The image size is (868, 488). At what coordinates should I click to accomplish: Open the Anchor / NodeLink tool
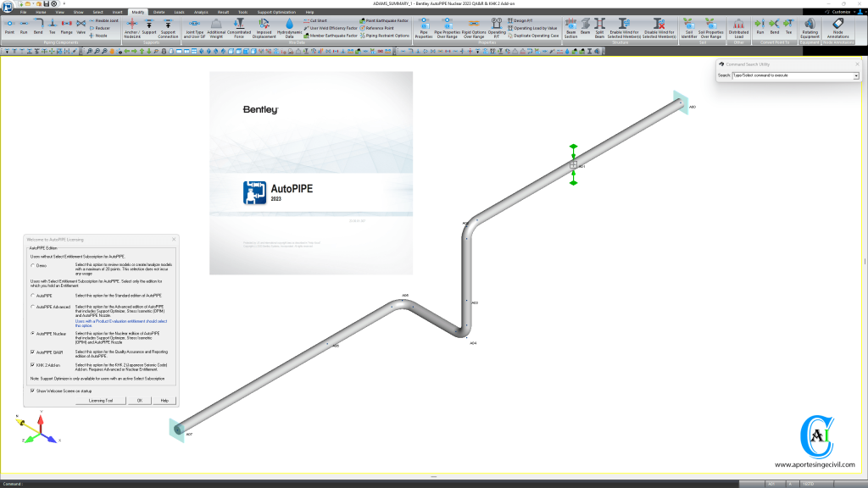click(x=131, y=28)
